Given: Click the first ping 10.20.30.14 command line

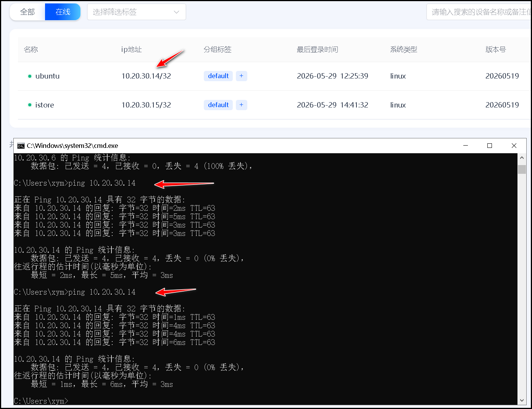Looking at the screenshot, I should (75, 183).
